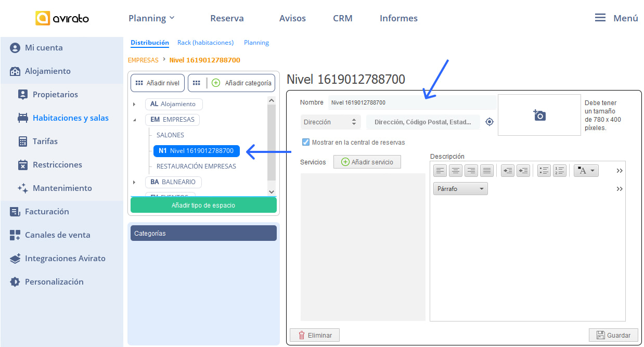Expand the Alojamiento tree node
Image resolution: width=644 pixels, height=347 pixels.
point(135,105)
